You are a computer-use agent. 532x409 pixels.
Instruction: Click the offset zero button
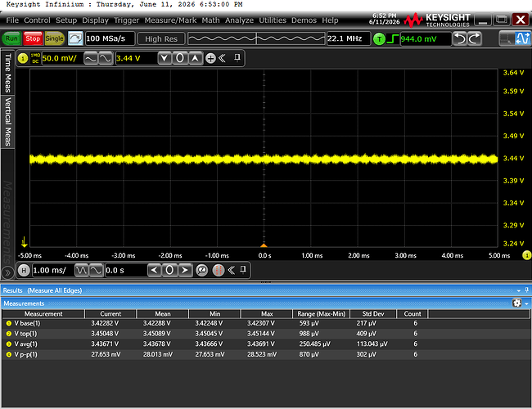(179, 58)
